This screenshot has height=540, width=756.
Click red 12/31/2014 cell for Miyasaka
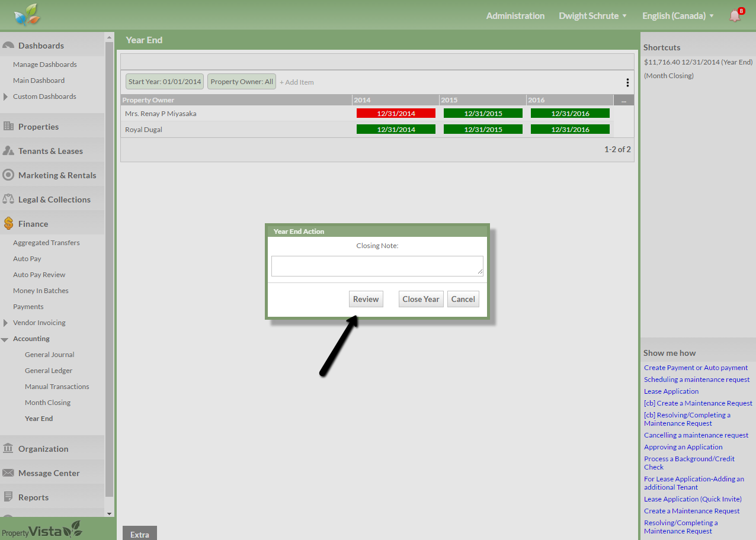[x=396, y=113]
